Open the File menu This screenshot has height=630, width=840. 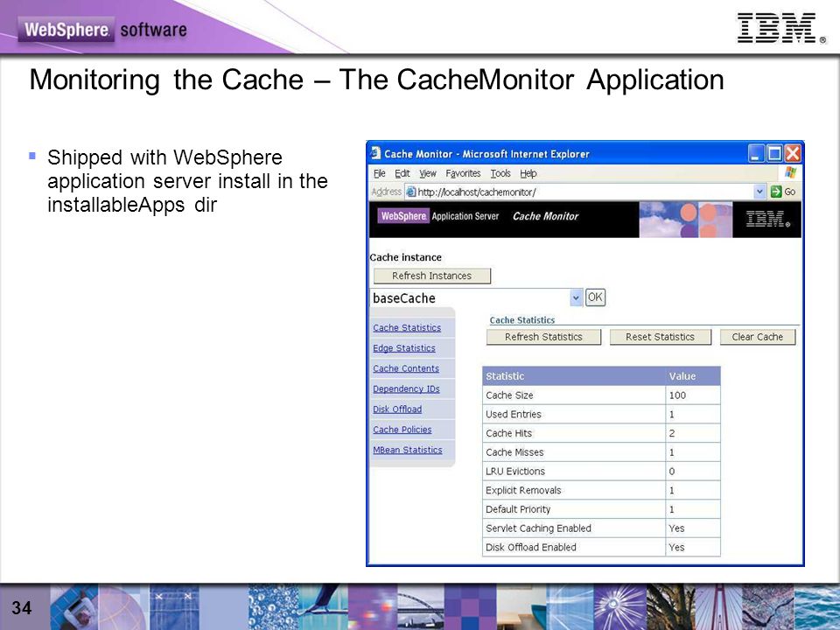pyautogui.click(x=379, y=173)
